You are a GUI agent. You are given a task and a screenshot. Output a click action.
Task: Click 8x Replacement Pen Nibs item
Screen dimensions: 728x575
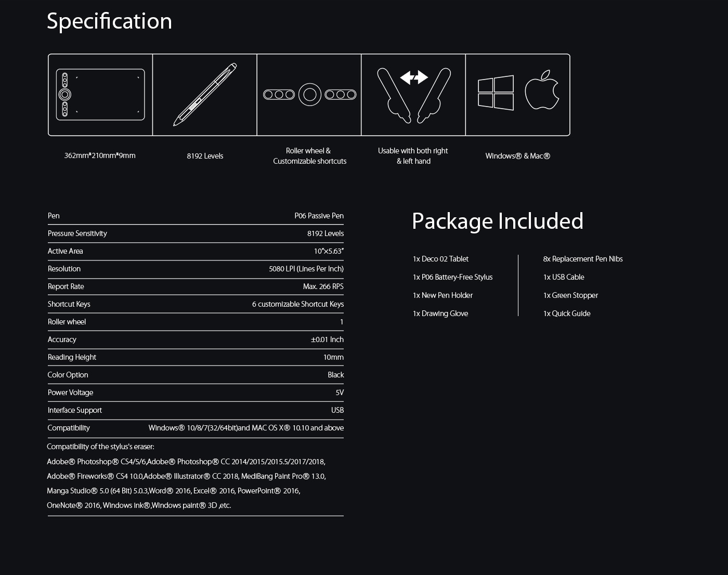coord(583,259)
